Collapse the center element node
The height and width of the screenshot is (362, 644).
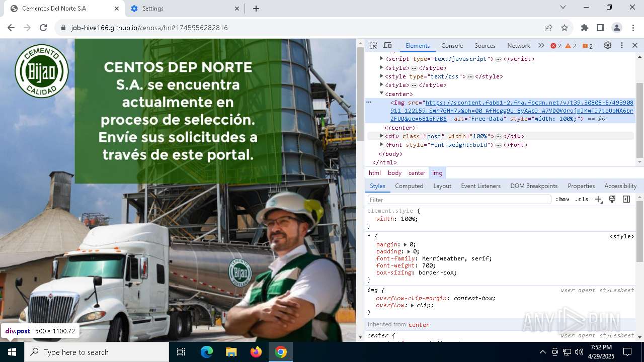381,94
